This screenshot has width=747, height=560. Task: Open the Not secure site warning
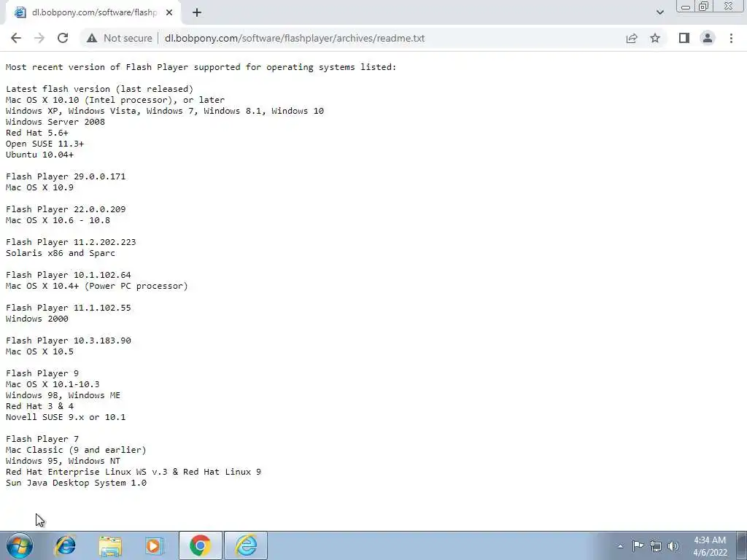[119, 38]
